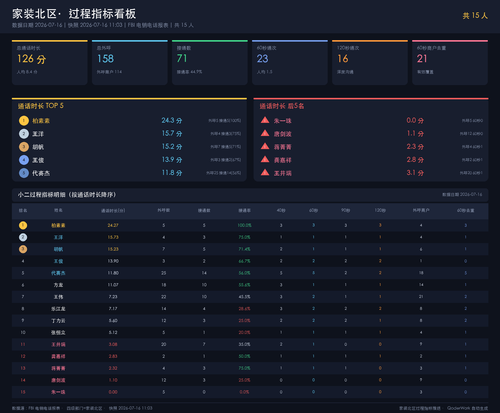The image size is (500, 413).
Task: Click 胡帆 in the TOP 5 list
Action: (x=38, y=147)
